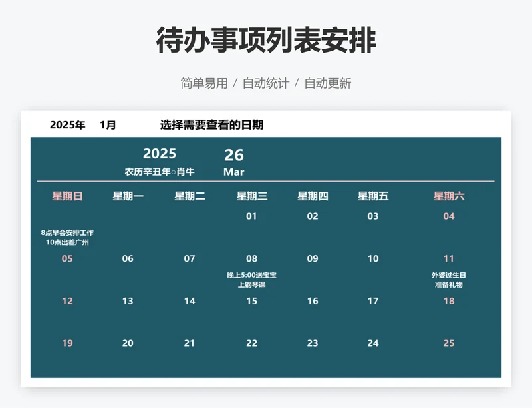Click the 选择需要查看的日期 label
Screen dimensions: 532x408
pos(211,125)
